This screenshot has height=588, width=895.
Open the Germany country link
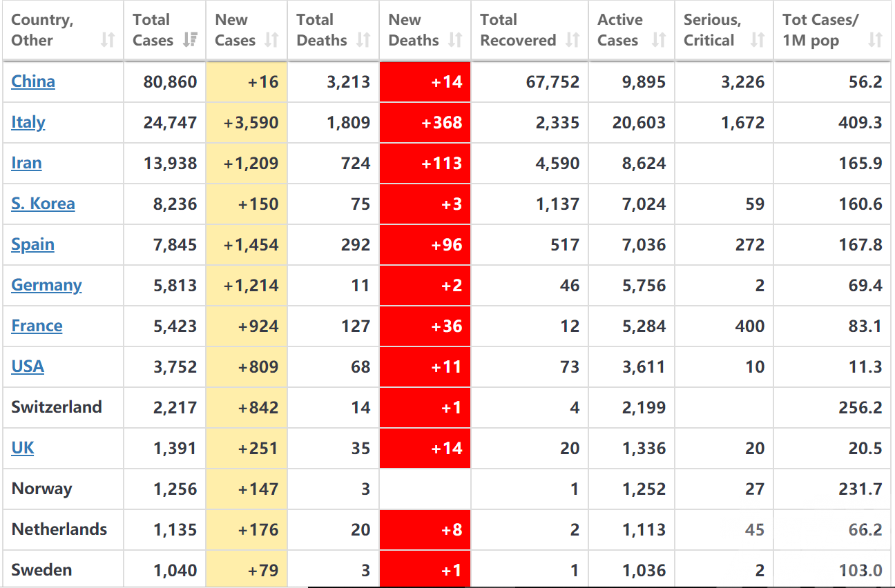pos(46,285)
